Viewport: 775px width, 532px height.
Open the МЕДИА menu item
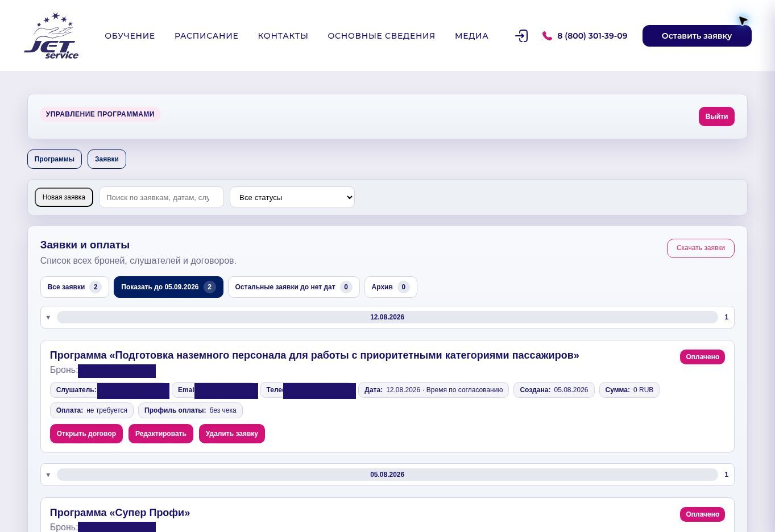[472, 36]
